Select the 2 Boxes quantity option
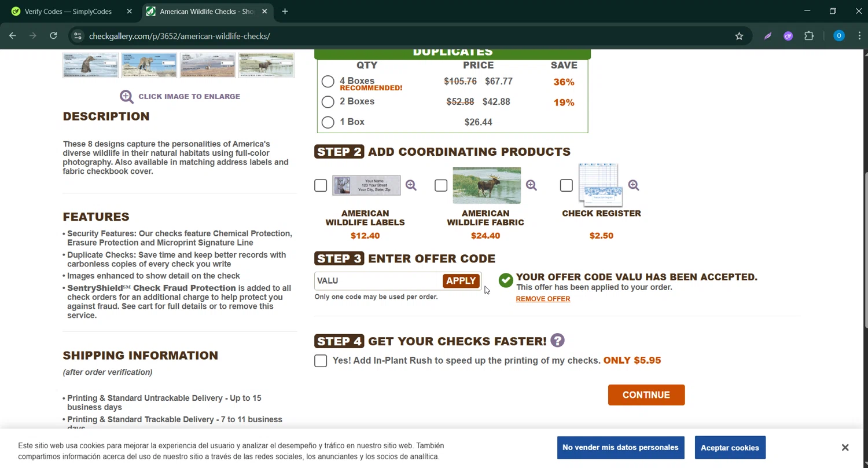 point(328,102)
